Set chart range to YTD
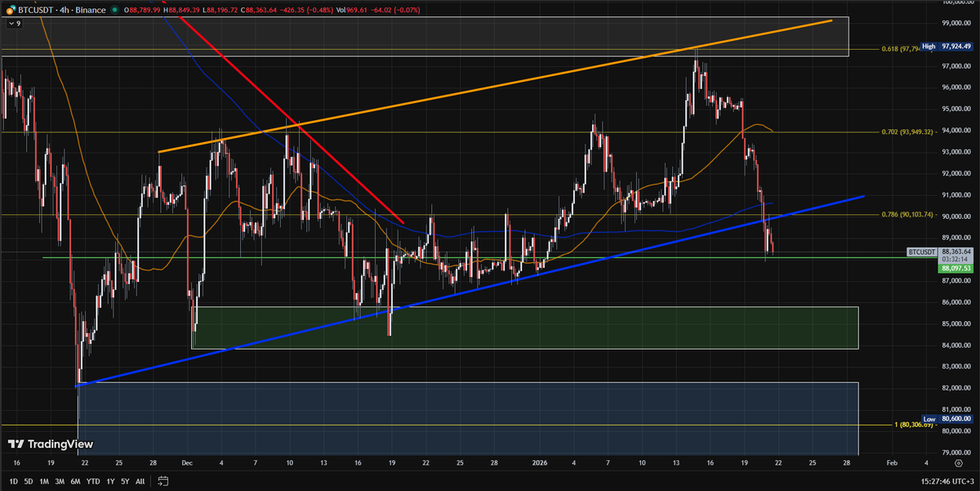This screenshot has height=491, width=980. pos(93,481)
